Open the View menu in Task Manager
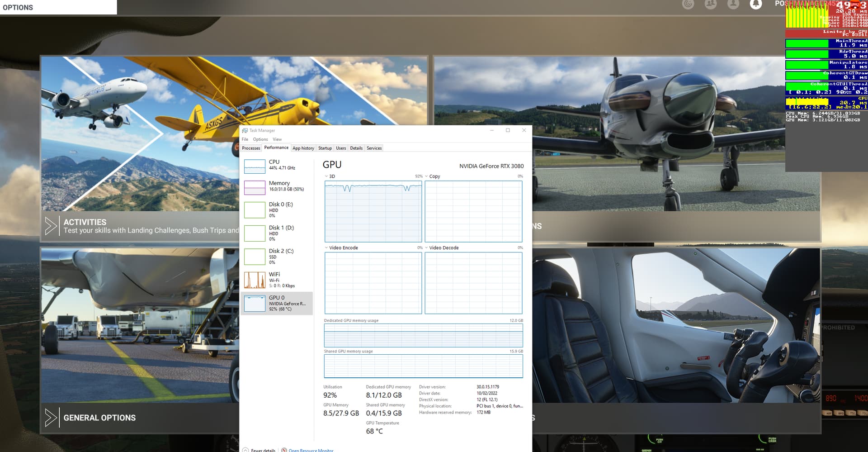Viewport: 868px width, 452px height. [x=277, y=139]
